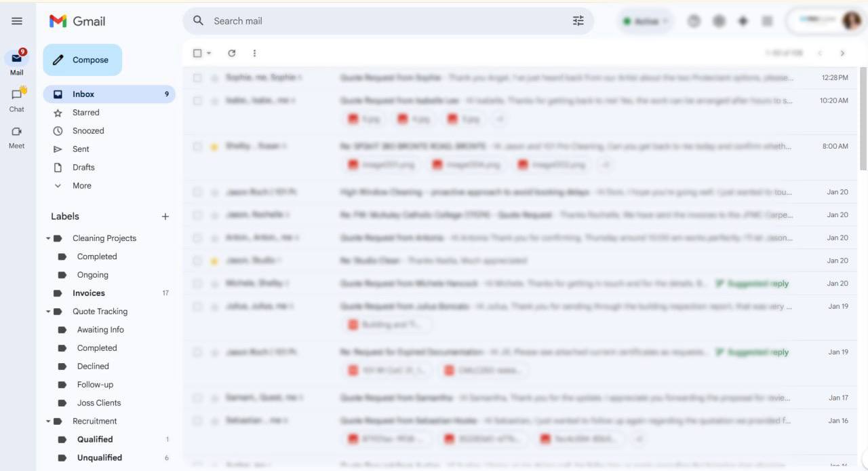Open the account profile avatar
Viewport: 868px width, 471px height.
[x=851, y=21]
